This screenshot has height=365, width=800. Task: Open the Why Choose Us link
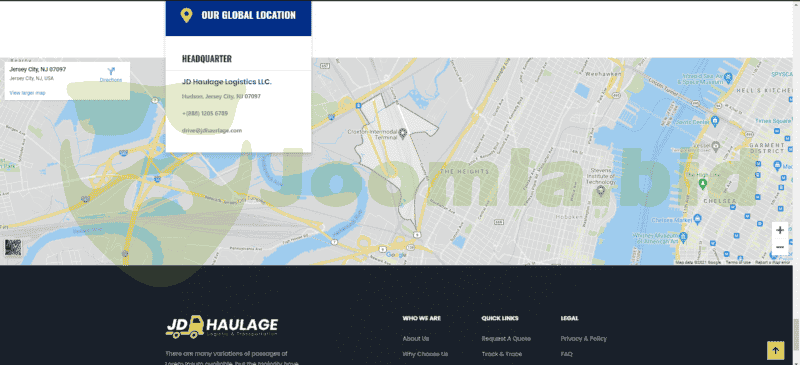point(426,354)
